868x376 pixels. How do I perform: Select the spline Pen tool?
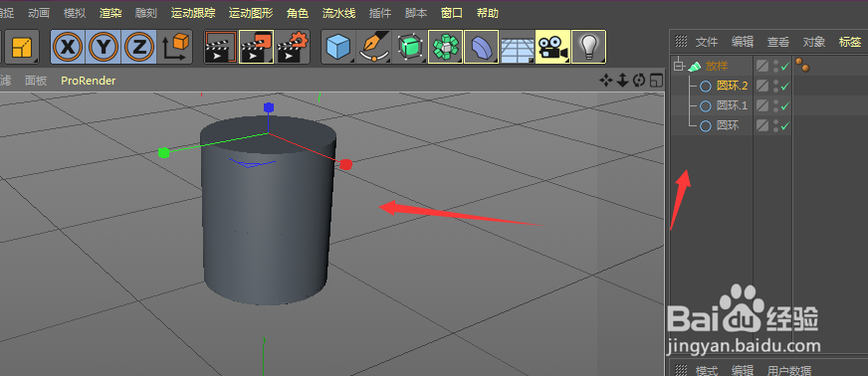374,47
